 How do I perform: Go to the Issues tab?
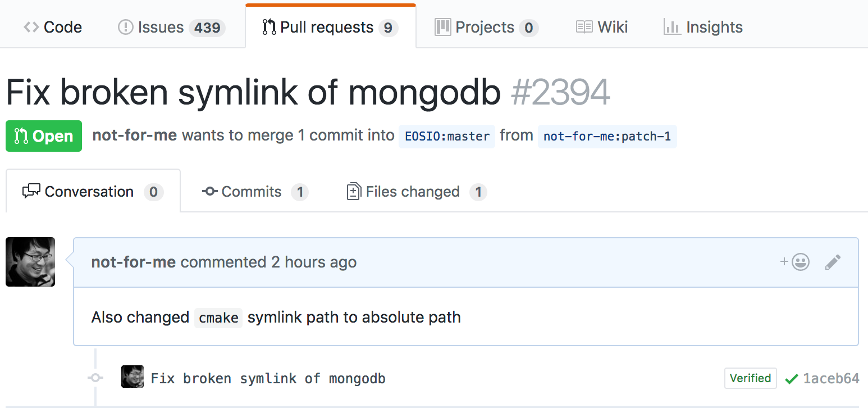pos(171,27)
